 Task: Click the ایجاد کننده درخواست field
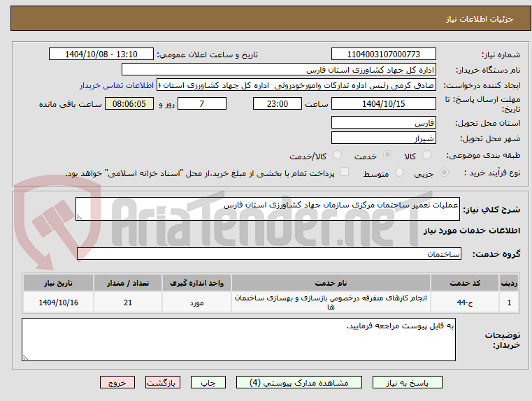[296, 85]
